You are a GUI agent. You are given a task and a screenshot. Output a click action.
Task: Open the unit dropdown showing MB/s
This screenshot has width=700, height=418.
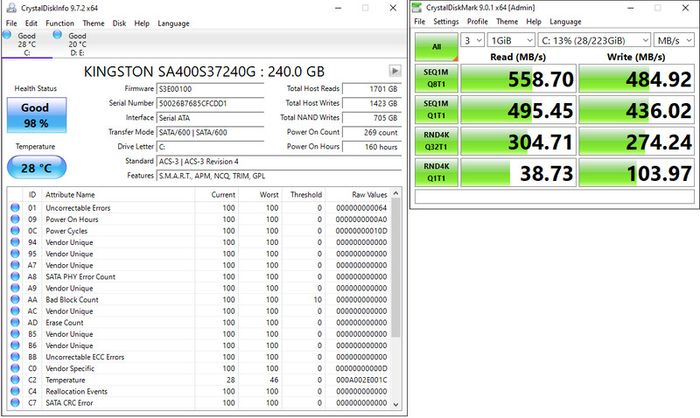674,40
